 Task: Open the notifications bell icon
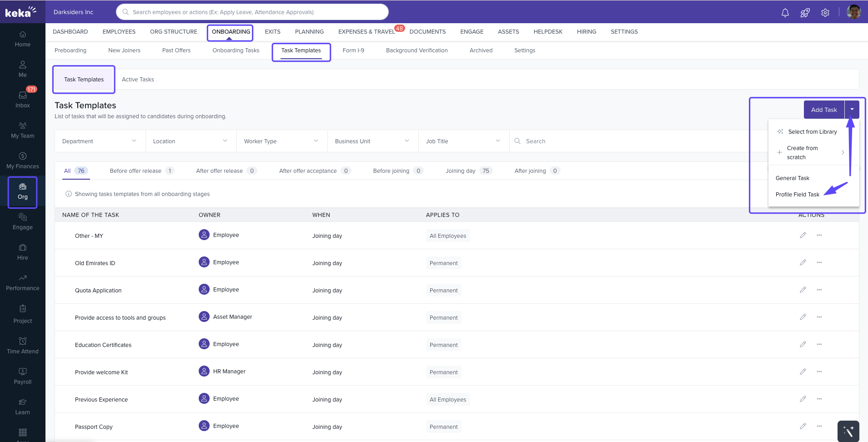(x=785, y=13)
